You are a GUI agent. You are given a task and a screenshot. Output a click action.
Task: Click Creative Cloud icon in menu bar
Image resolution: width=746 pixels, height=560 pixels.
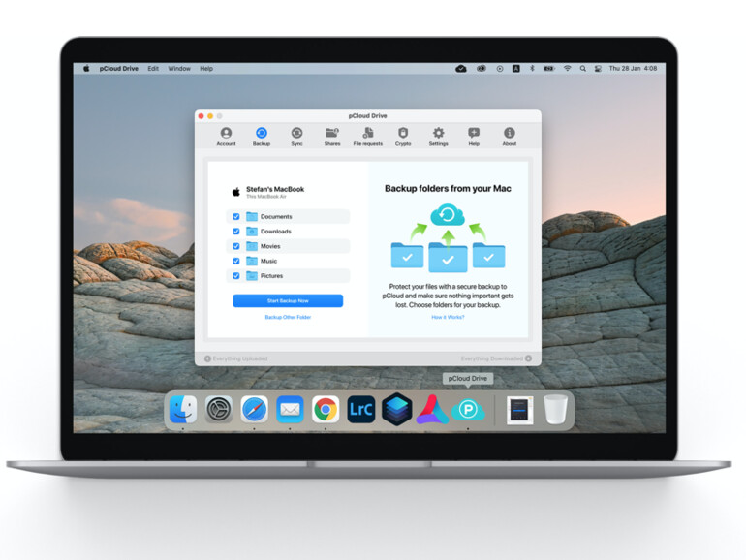point(482,69)
